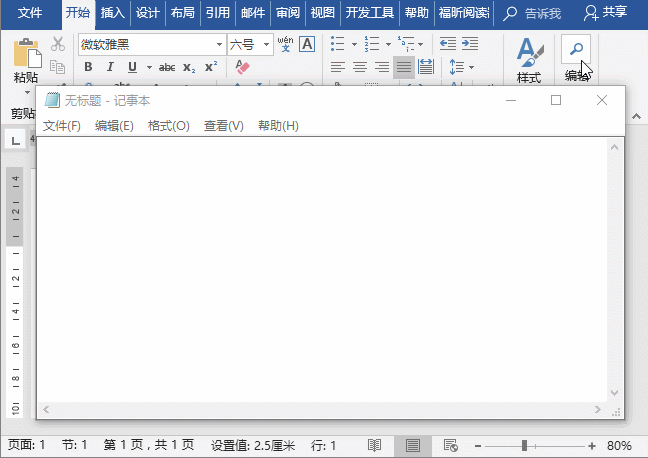Click the 告诉我 search box
The width and height of the screenshot is (648, 458).
[x=532, y=14]
